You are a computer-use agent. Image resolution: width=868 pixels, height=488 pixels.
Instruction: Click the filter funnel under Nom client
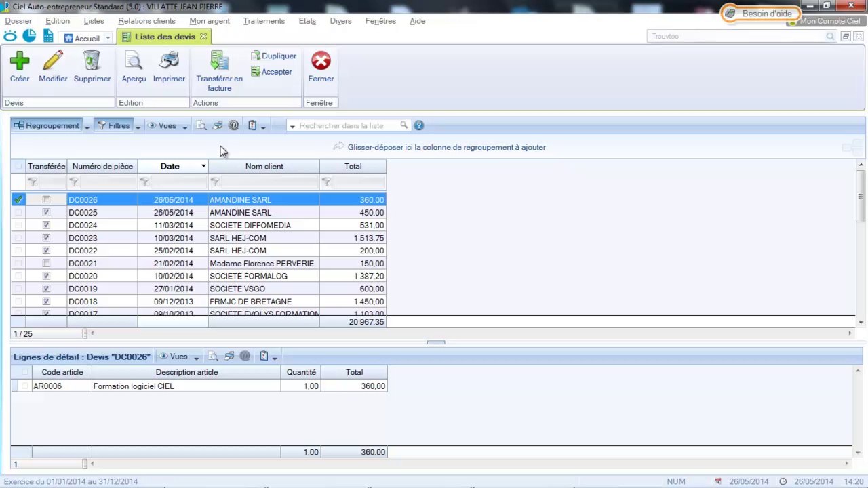(216, 182)
